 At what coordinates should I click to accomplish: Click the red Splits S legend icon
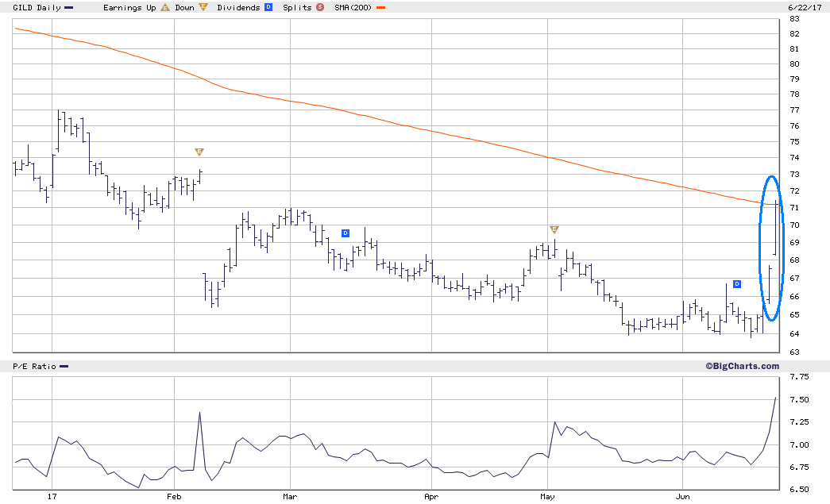click(x=320, y=7)
